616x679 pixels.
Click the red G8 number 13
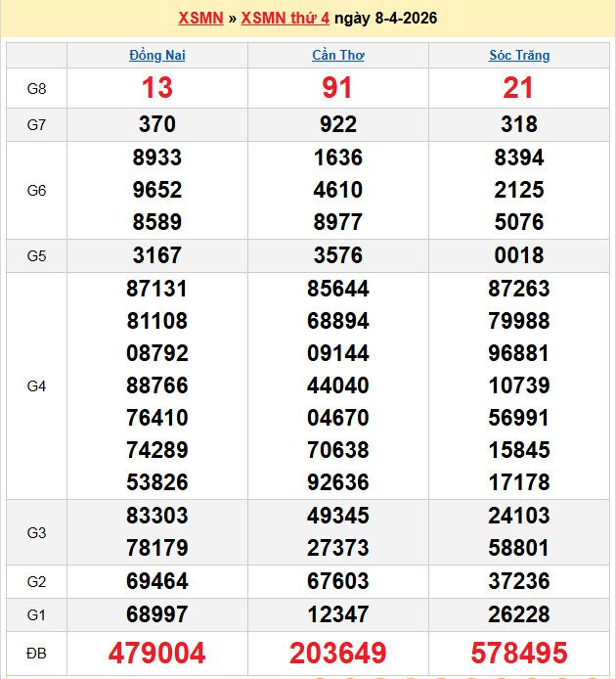pos(156,88)
